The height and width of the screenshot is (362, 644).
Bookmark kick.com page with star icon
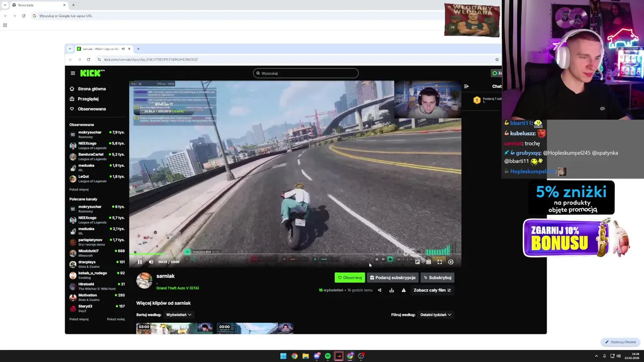click(x=497, y=59)
